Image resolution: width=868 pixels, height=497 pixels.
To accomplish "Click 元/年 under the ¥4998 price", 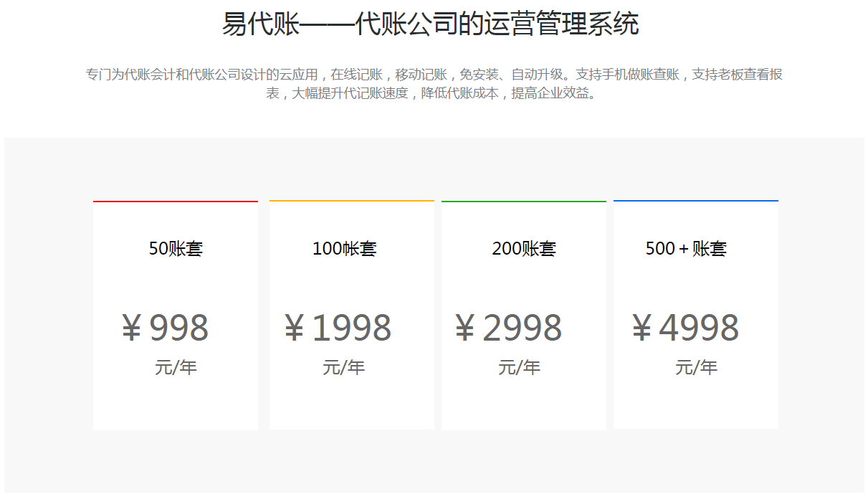I will tap(696, 368).
